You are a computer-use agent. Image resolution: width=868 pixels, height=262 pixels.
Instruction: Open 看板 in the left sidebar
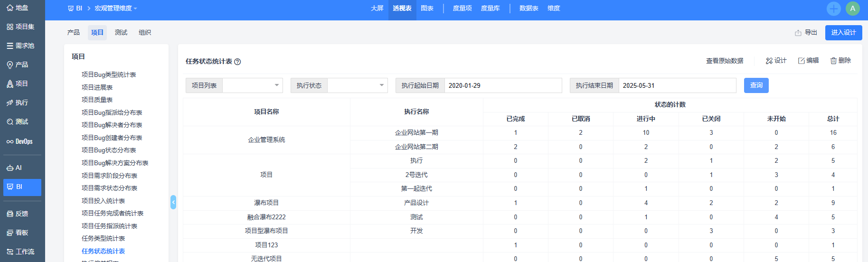pos(18,233)
